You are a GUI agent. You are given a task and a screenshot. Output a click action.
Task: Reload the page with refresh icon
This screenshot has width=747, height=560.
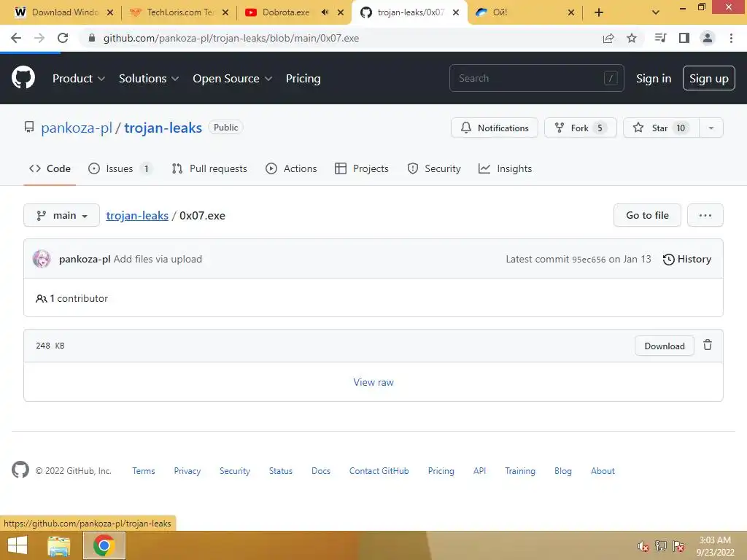63,38
